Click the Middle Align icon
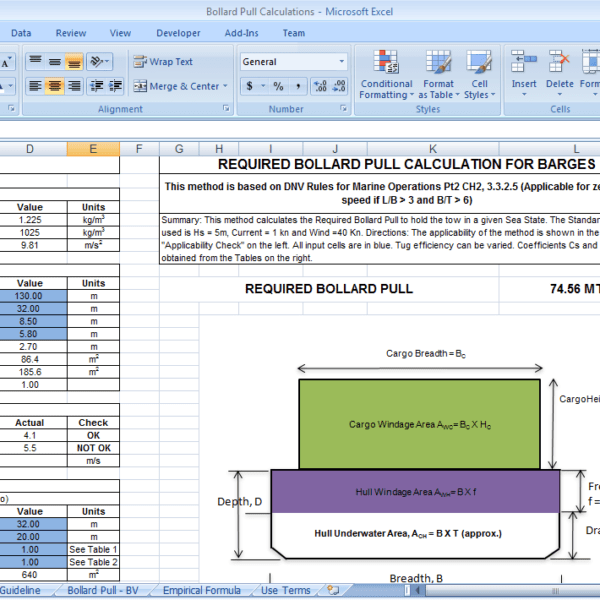Image resolution: width=600 pixels, height=600 pixels. point(55,61)
